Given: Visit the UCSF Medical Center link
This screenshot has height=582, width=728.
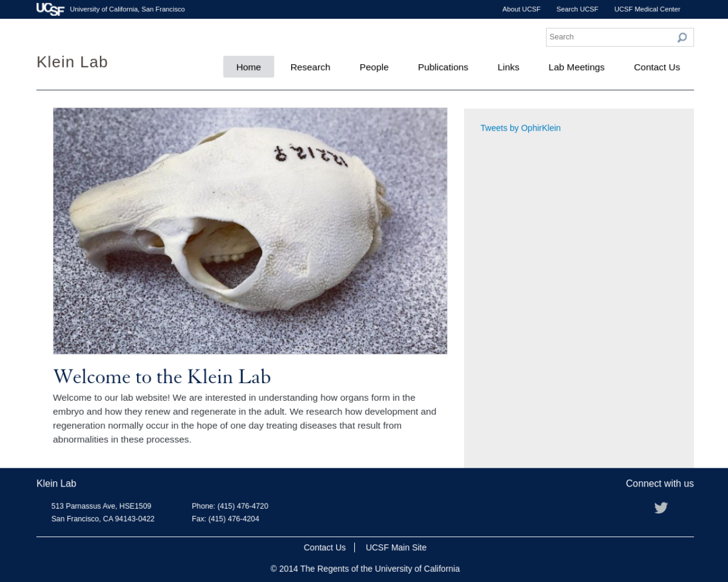Looking at the screenshot, I should (647, 9).
